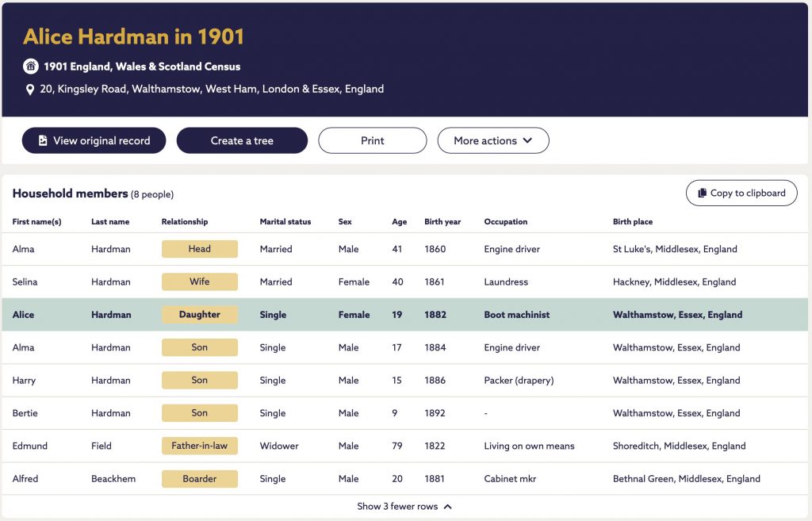Click the Head relationship badge
Screen dimensions: 812x521
pos(199,248)
